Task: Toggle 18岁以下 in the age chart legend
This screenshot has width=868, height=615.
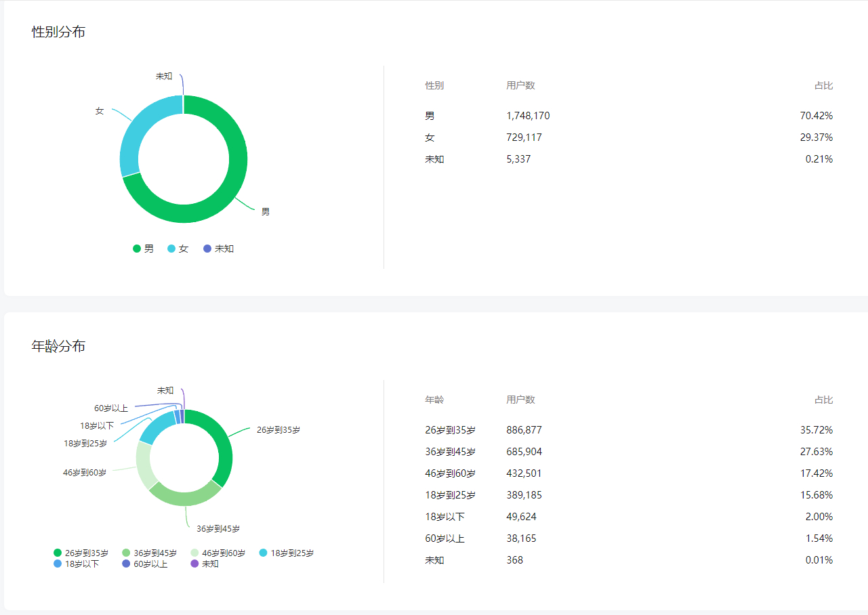Action: [x=76, y=564]
